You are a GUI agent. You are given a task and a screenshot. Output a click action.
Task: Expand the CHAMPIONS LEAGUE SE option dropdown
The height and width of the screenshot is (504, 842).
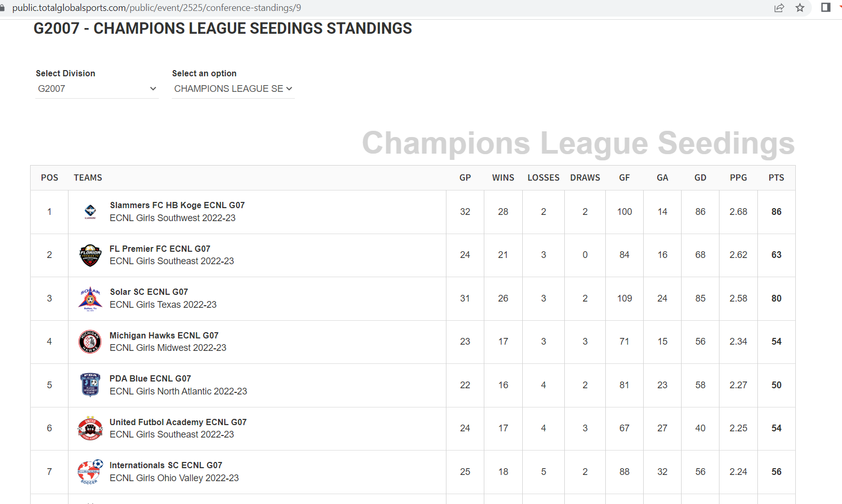(233, 89)
